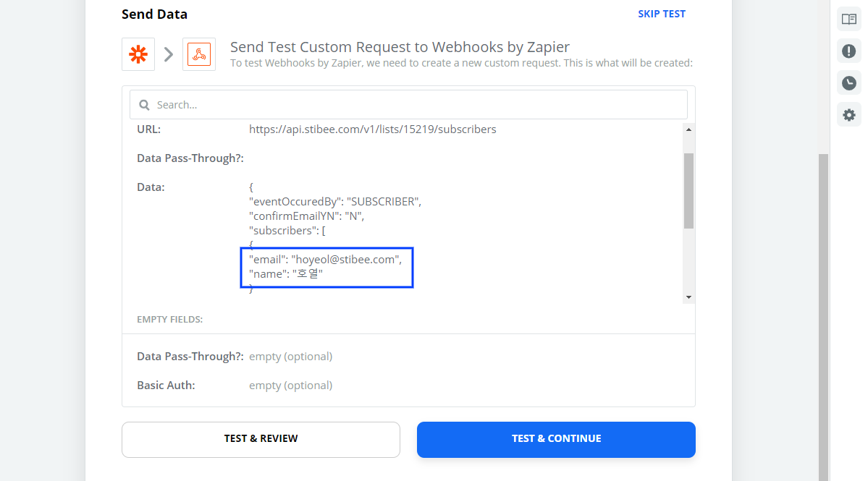Click the empty (optional) value for Data Pass-Through
The image size is (868, 481).
(x=290, y=357)
